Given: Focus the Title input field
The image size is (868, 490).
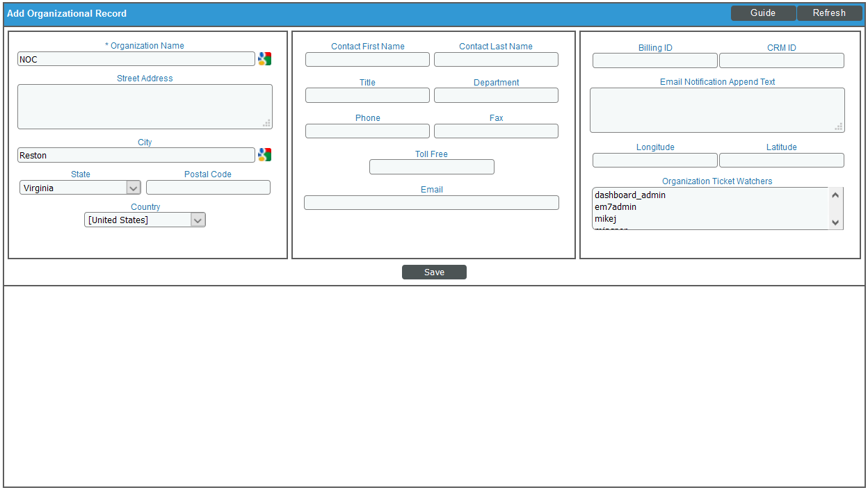Looking at the screenshot, I should [x=367, y=95].
